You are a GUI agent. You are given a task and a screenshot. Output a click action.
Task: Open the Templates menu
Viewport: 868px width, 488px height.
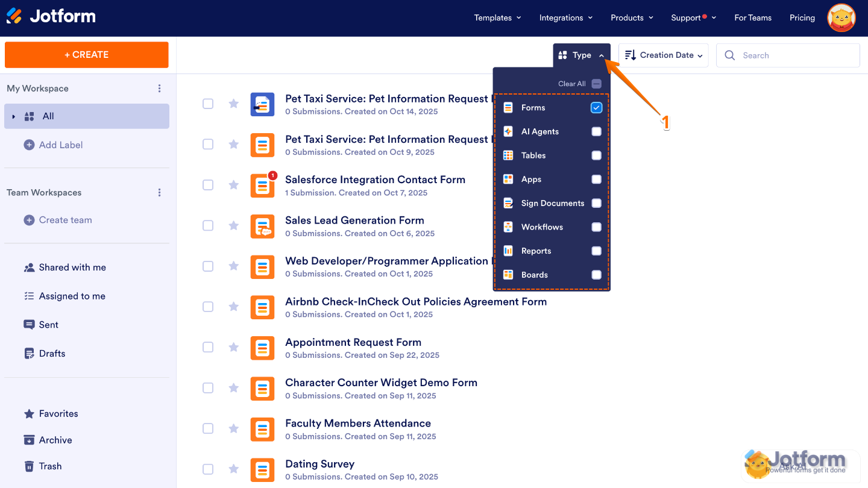click(x=497, y=17)
